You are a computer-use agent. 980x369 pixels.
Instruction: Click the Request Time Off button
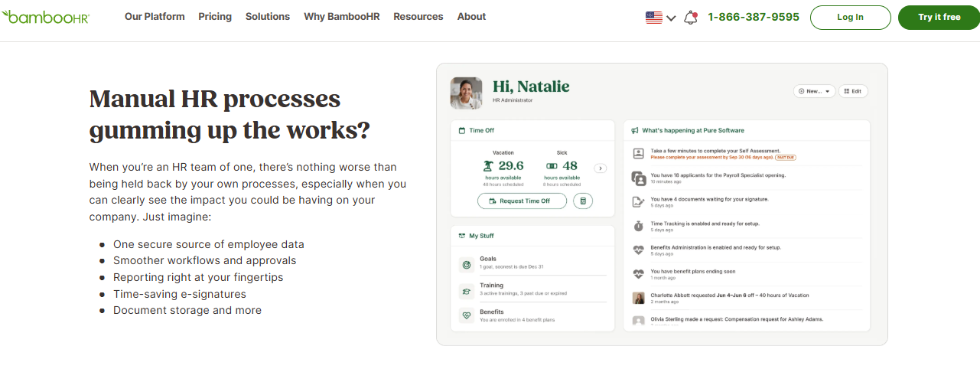(523, 201)
